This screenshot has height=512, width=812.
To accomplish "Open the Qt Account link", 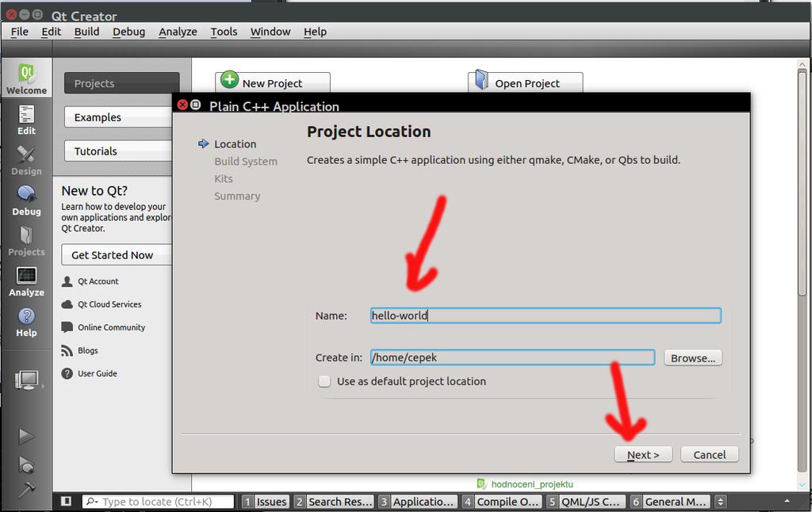I will pos(98,281).
